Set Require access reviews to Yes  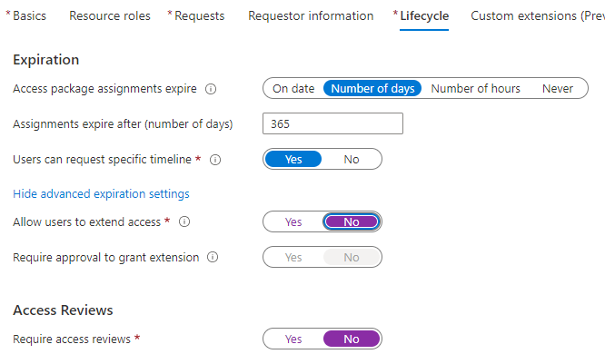[x=293, y=339]
